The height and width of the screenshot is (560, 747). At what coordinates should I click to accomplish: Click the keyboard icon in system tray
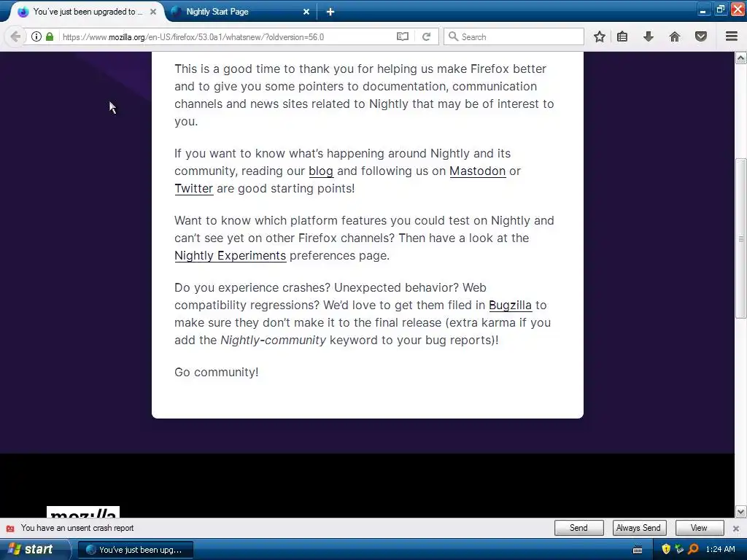point(638,550)
